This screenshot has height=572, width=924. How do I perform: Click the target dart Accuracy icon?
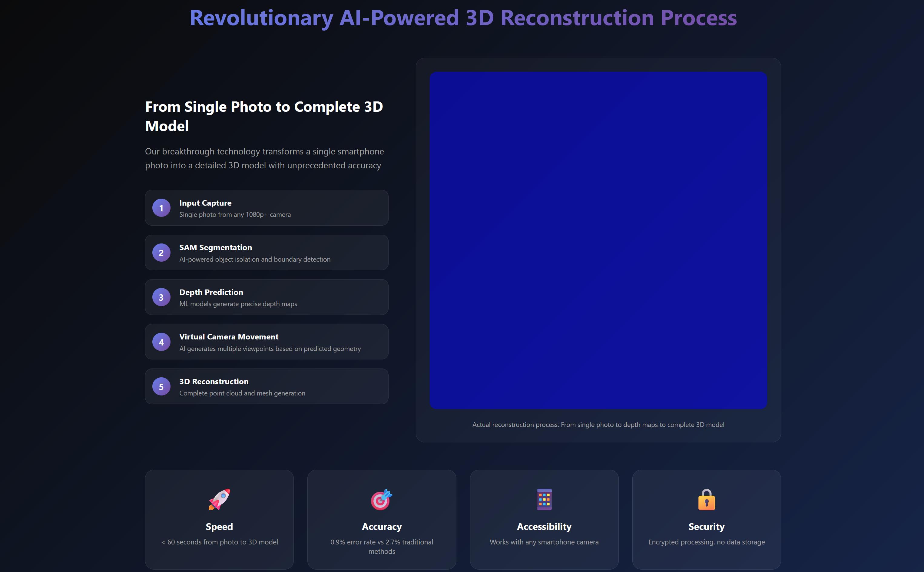point(381,499)
